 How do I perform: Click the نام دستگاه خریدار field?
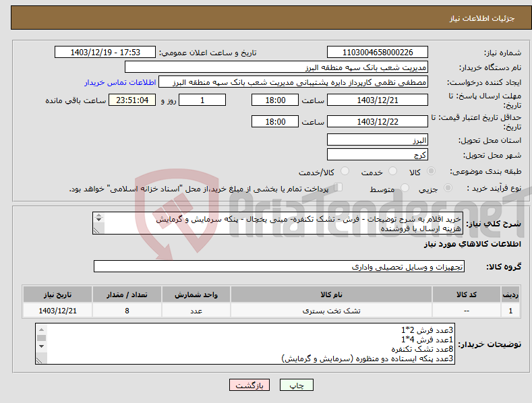tap(276, 67)
